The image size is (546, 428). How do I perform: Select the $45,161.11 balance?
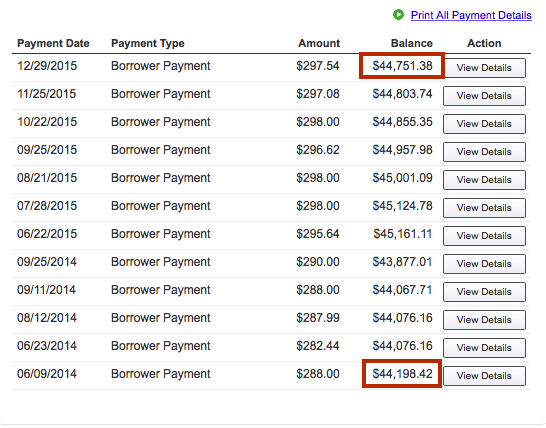[403, 234]
